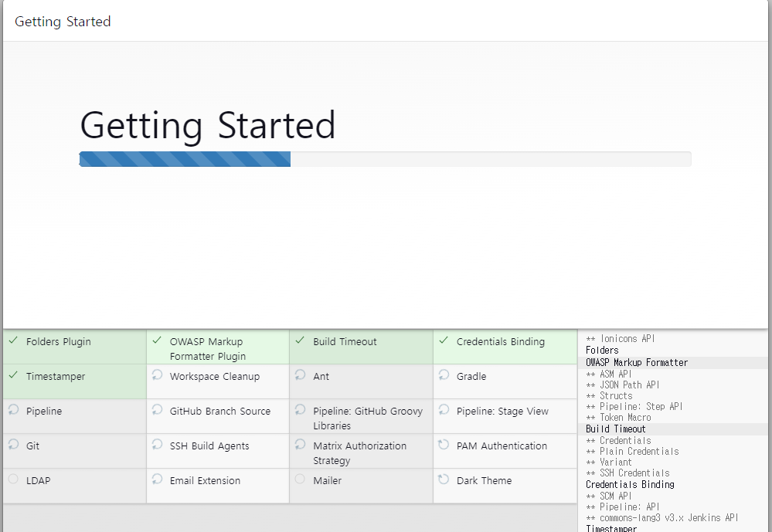Select the Credentials Binding plugin label

[501, 341]
